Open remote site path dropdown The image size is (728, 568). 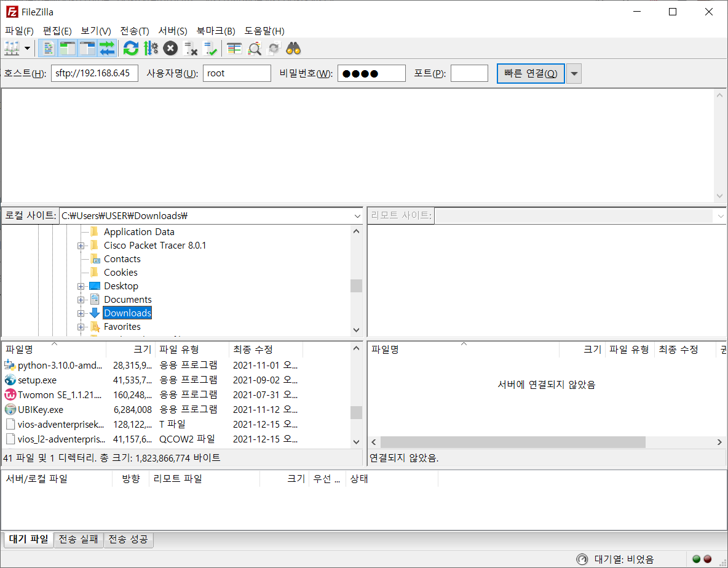(x=720, y=215)
